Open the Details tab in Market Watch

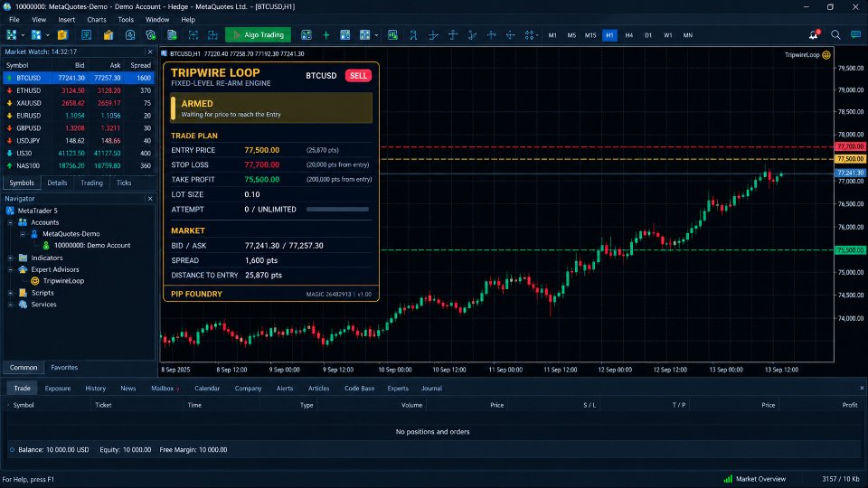point(57,183)
